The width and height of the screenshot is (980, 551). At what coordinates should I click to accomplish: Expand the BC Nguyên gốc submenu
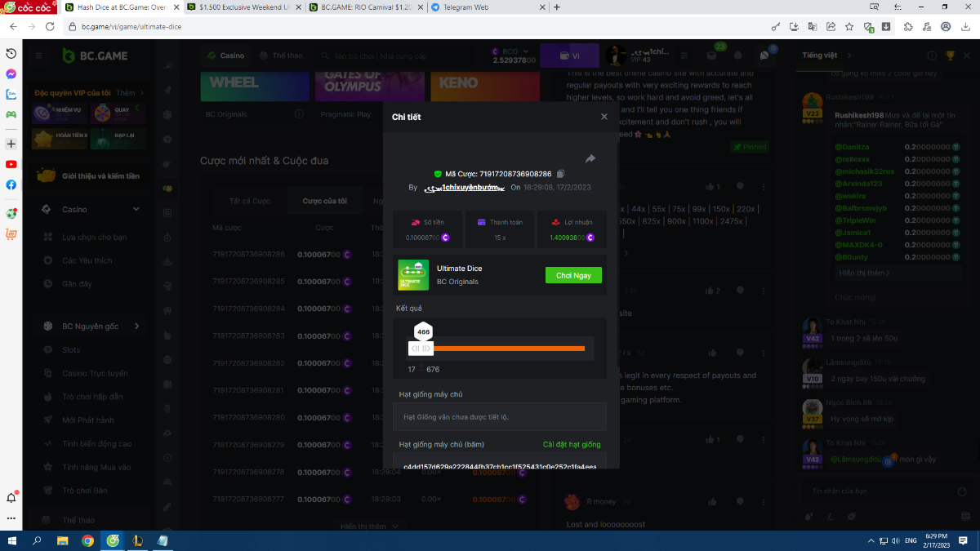[x=136, y=327]
